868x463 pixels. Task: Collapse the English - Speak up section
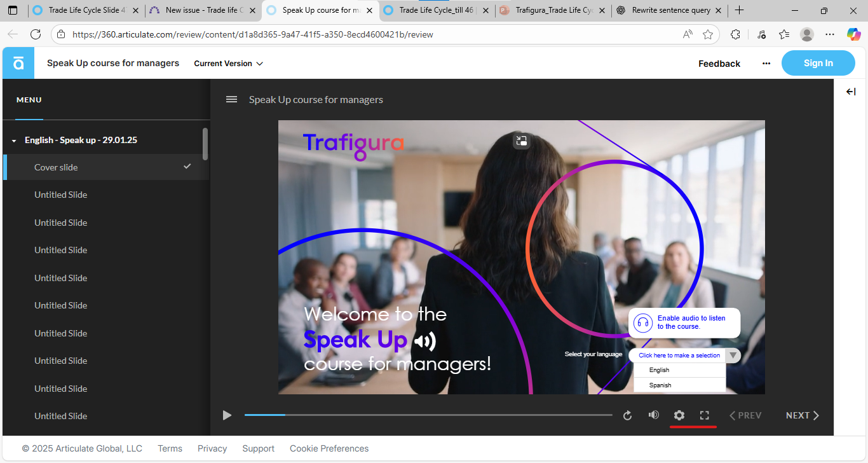(x=14, y=141)
